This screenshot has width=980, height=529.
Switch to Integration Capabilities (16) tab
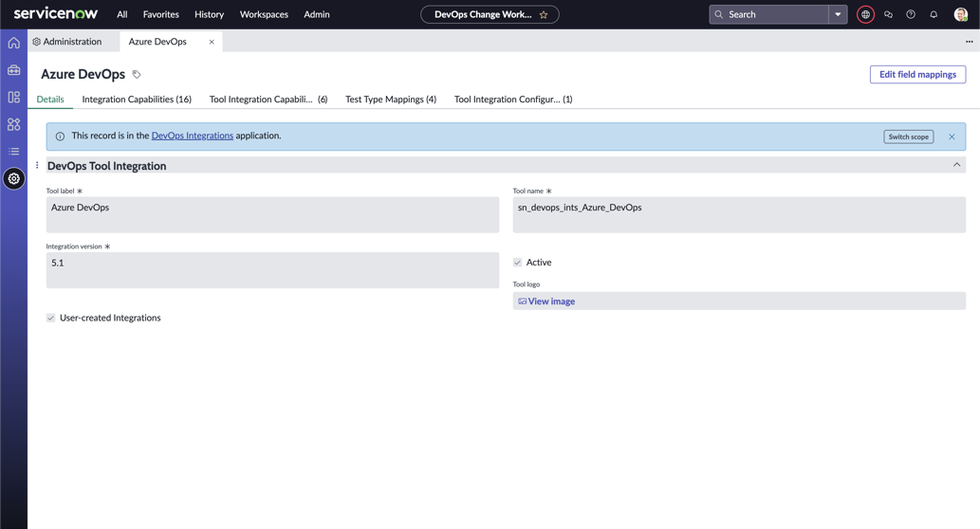137,100
